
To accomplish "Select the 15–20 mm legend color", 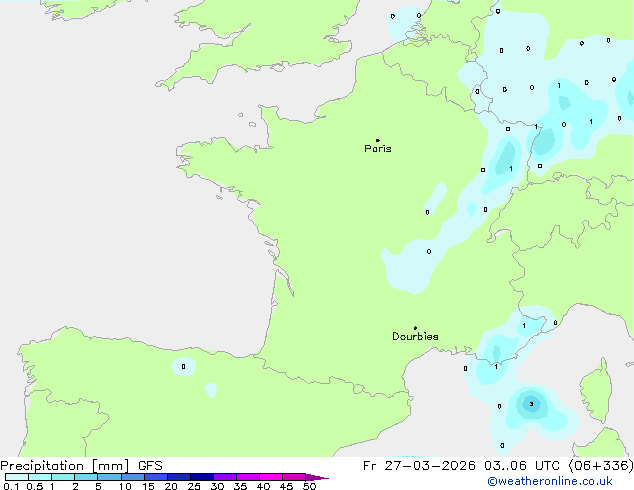I will (x=156, y=477).
